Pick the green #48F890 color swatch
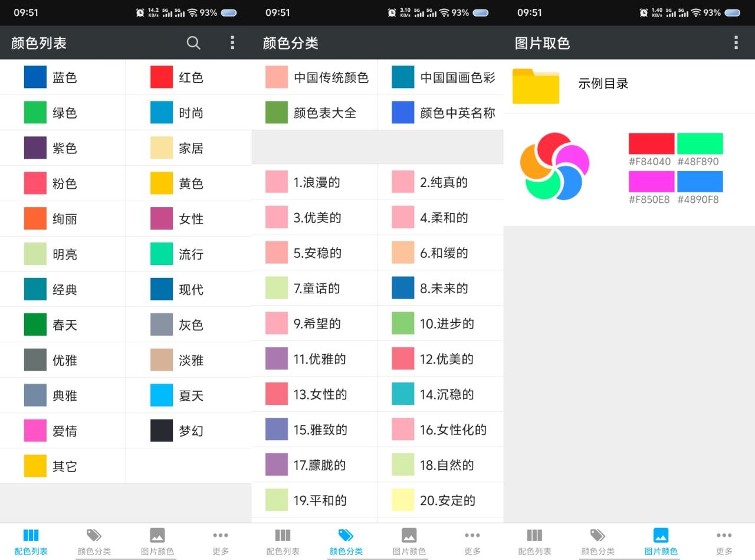The image size is (755, 560). click(700, 144)
